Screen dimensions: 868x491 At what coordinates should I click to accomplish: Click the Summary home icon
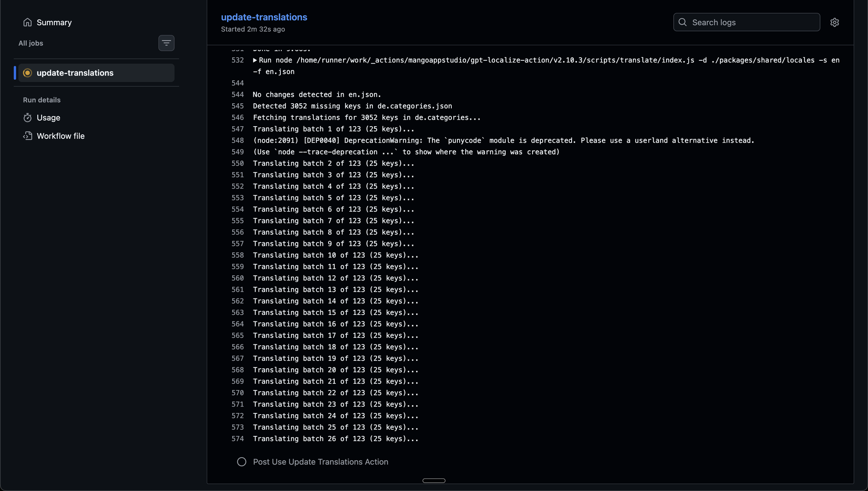pos(27,22)
